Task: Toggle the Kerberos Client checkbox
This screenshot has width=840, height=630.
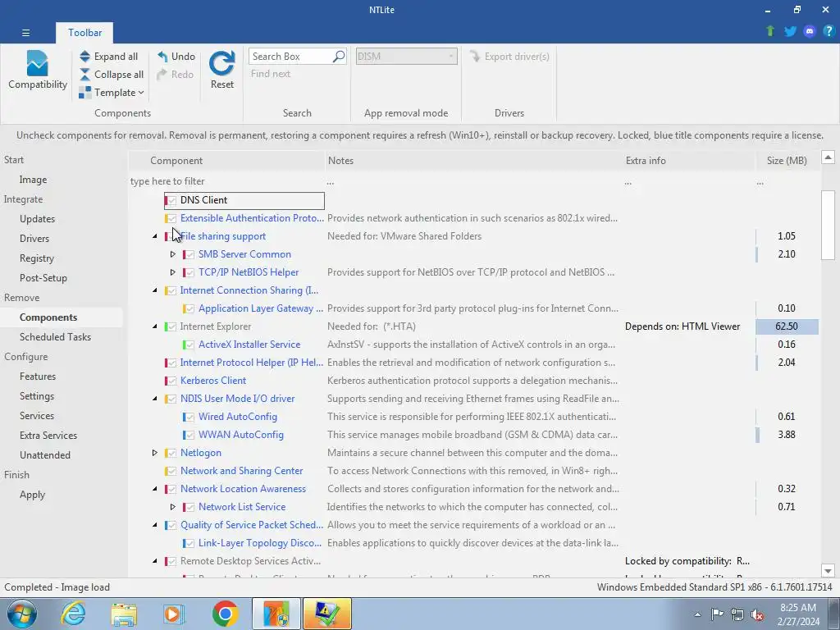Action: (x=171, y=381)
